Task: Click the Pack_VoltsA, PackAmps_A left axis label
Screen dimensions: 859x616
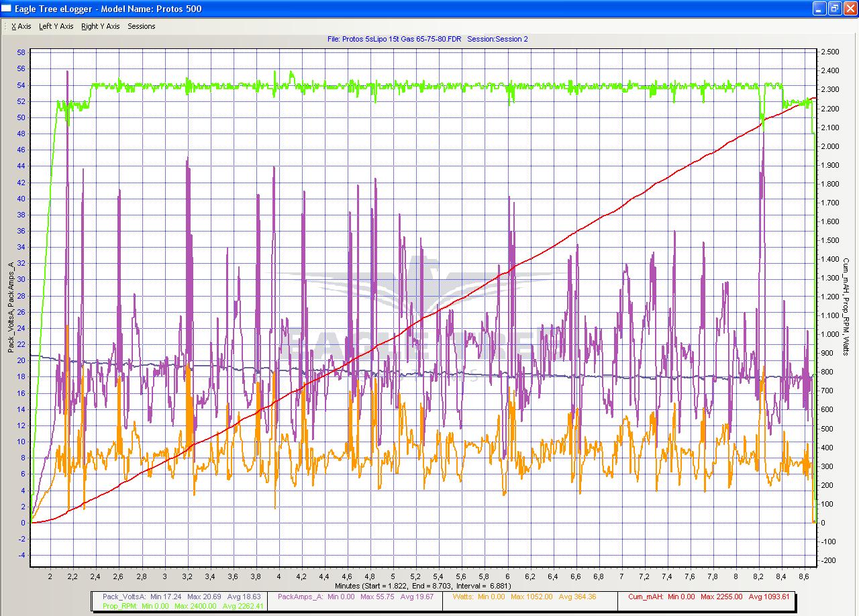Action: click(x=11, y=307)
